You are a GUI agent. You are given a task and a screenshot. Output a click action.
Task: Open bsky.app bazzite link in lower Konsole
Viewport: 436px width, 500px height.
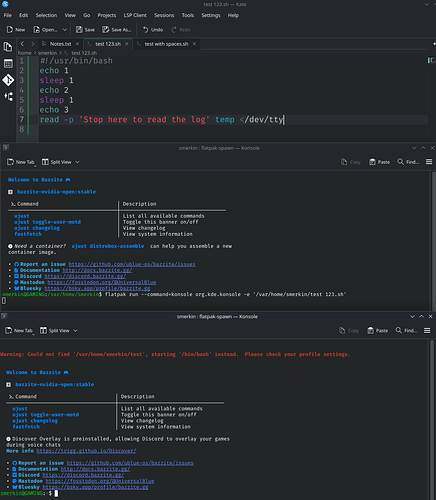tap(95, 487)
